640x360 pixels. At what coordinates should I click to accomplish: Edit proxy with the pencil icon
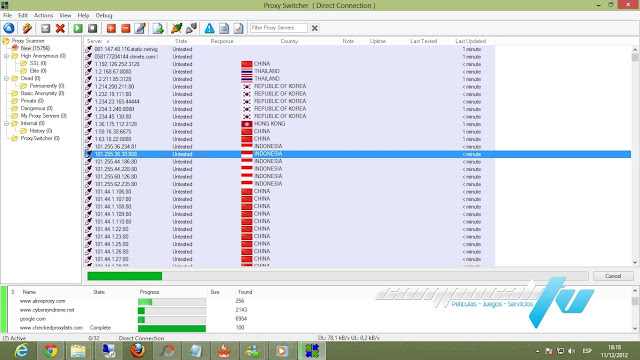pos(140,28)
